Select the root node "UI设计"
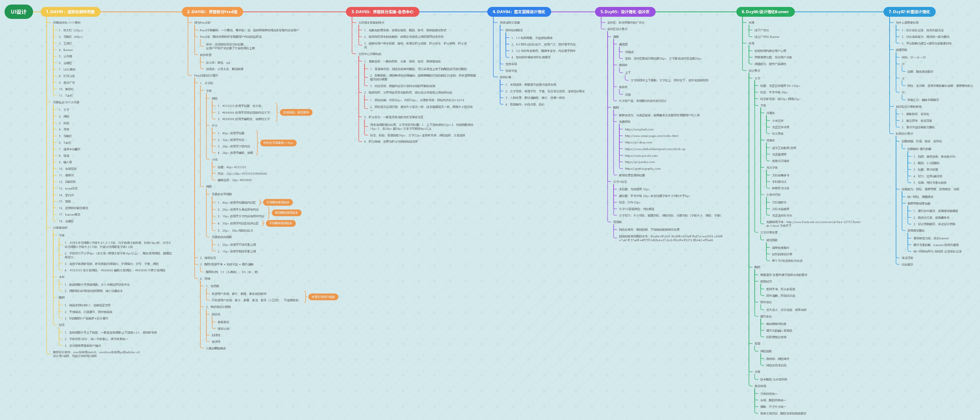Screen dimensions: 980x420 (19, 12)
